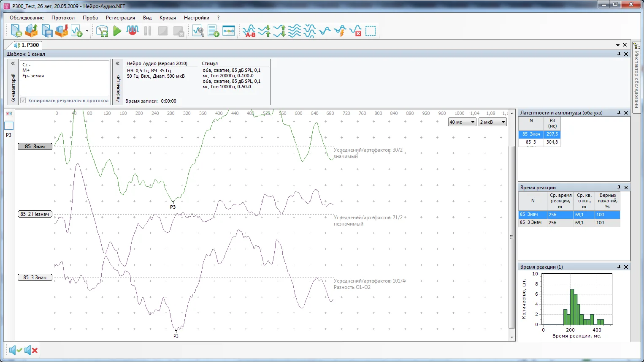Start recording with the green play button
The width and height of the screenshot is (644, 362).
click(x=117, y=31)
